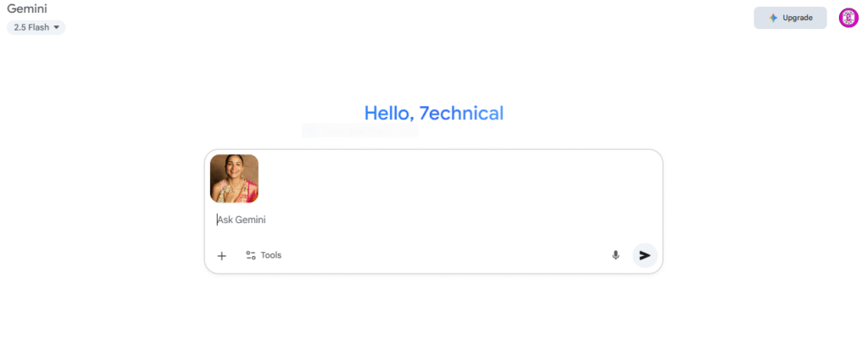This screenshot has height=340, width=868.
Task: Focus the Ask Gemini placeholder text
Action: (242, 220)
